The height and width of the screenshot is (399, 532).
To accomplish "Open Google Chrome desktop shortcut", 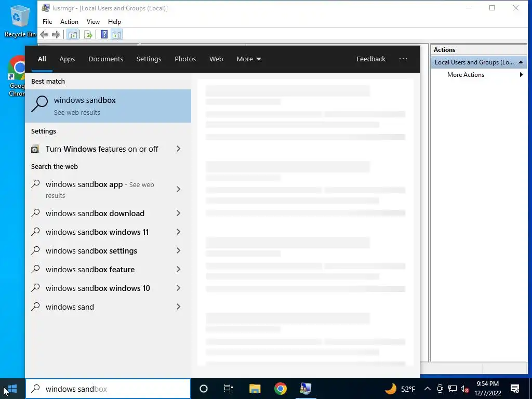I will [17, 76].
